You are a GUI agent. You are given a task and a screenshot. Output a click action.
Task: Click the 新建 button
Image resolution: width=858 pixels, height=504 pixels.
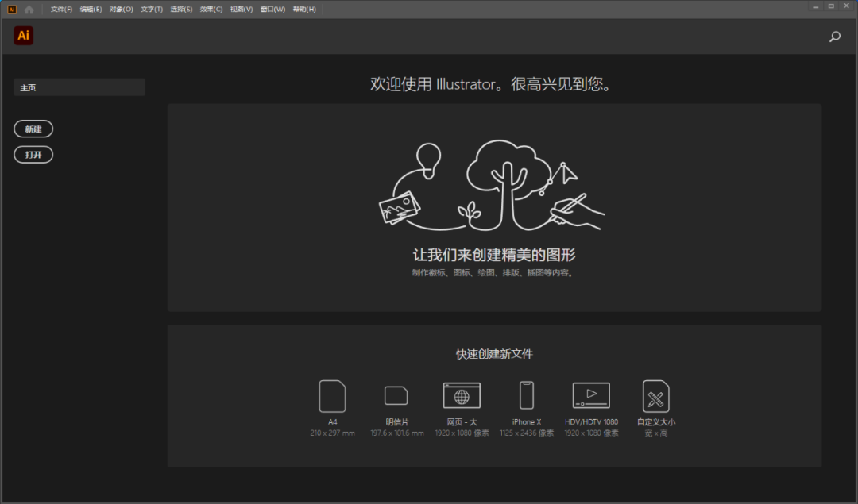tap(33, 129)
